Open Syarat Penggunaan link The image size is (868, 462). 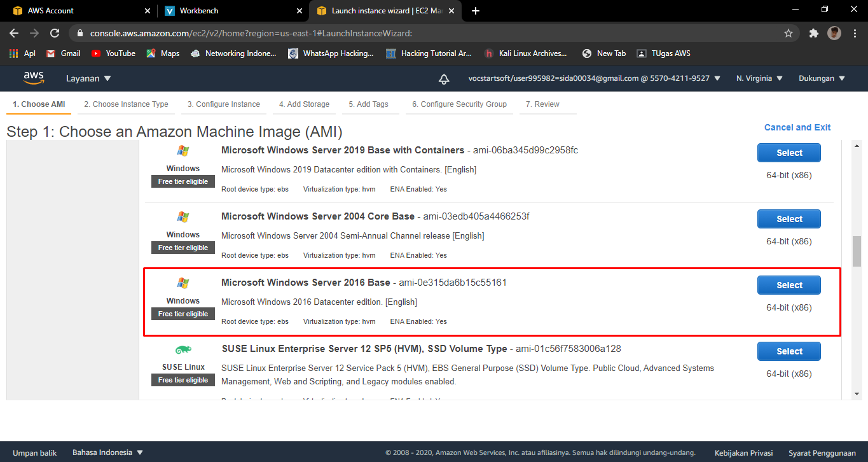coord(822,453)
